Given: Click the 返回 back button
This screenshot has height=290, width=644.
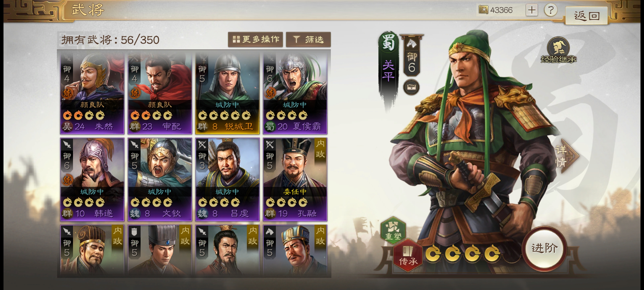Looking at the screenshot, I should pos(587,16).
